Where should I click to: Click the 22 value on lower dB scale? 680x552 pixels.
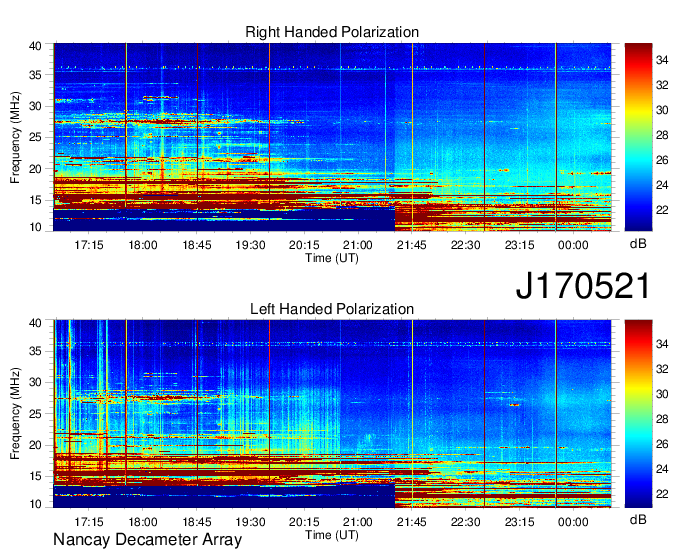pos(662,494)
